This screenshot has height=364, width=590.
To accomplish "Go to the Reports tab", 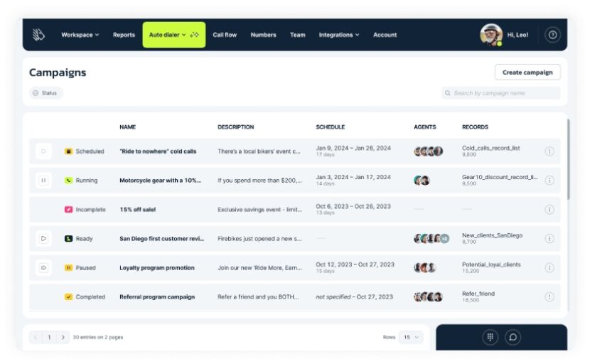I will click(x=124, y=35).
